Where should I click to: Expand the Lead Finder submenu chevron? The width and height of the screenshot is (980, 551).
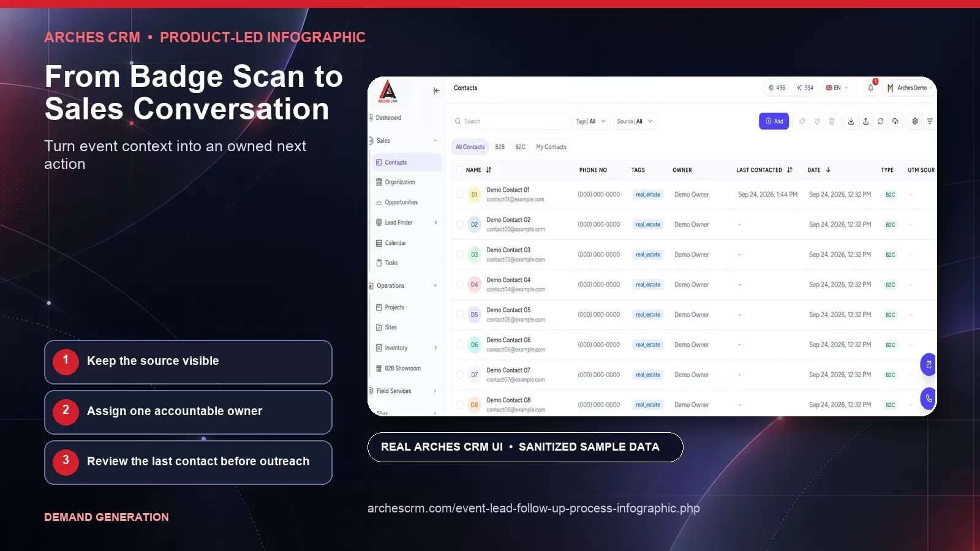tap(435, 223)
